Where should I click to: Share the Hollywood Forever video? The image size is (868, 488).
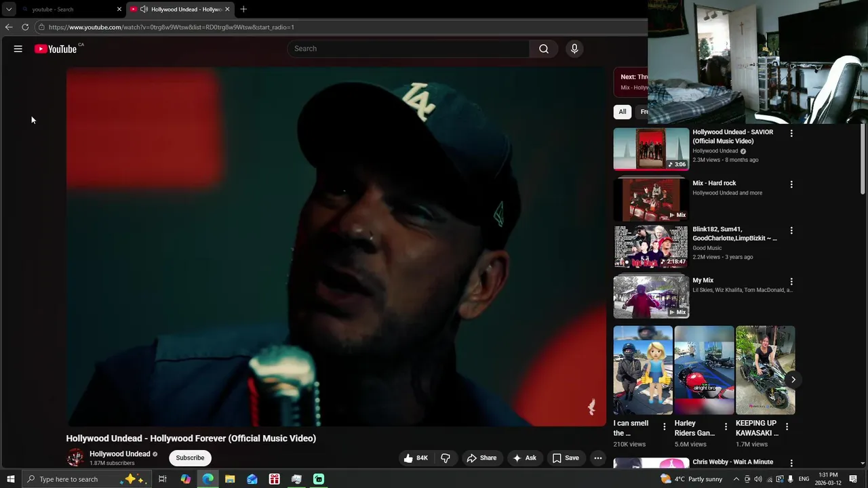point(482,458)
